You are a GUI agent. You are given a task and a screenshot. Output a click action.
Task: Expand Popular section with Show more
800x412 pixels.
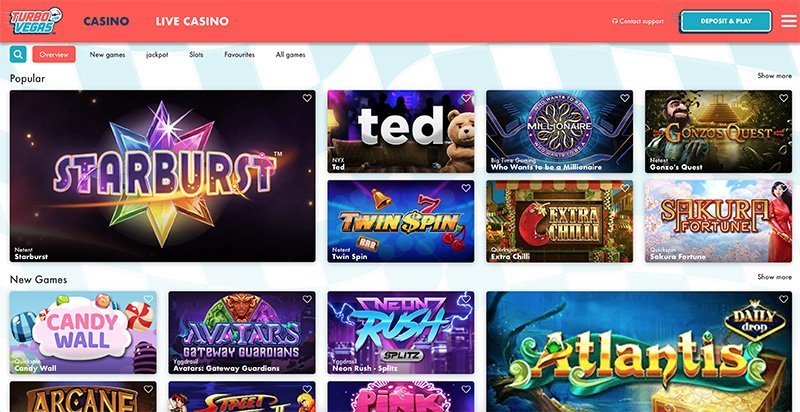point(774,75)
